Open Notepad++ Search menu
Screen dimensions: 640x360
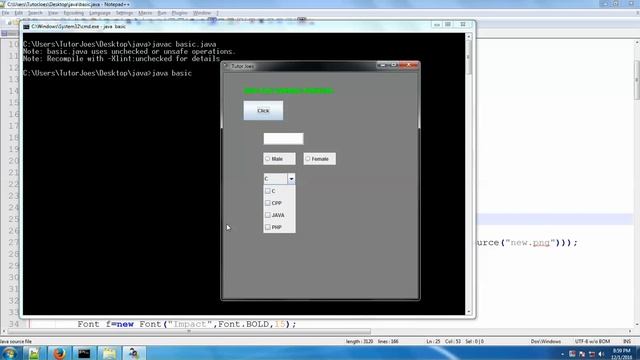[x=35, y=13]
